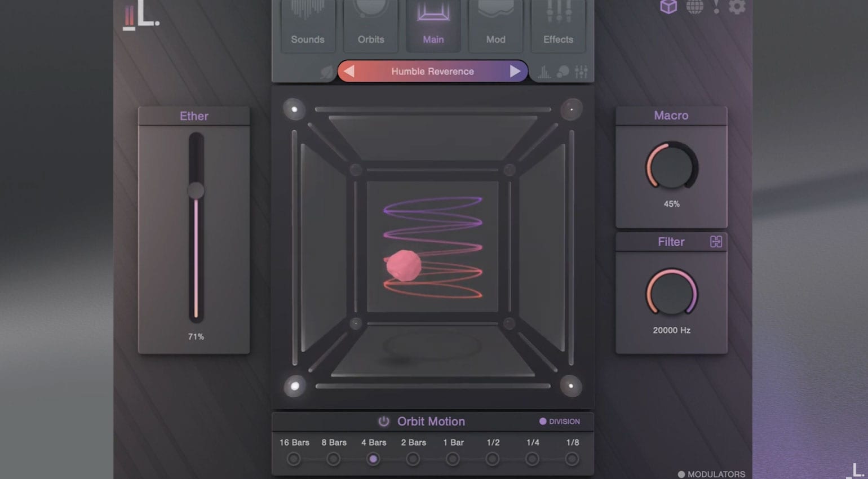Image resolution: width=868 pixels, height=479 pixels.
Task: Open the Humble Reverence preset selector
Action: 433,71
